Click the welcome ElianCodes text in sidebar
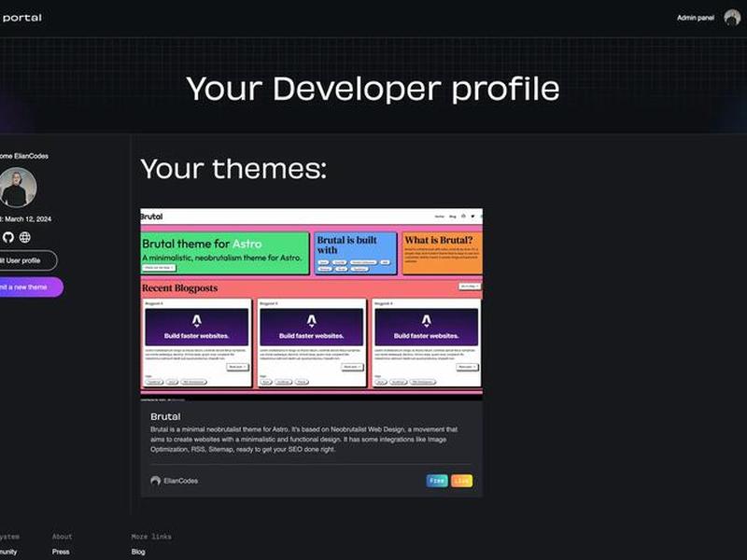747x560 pixels. click(x=24, y=156)
